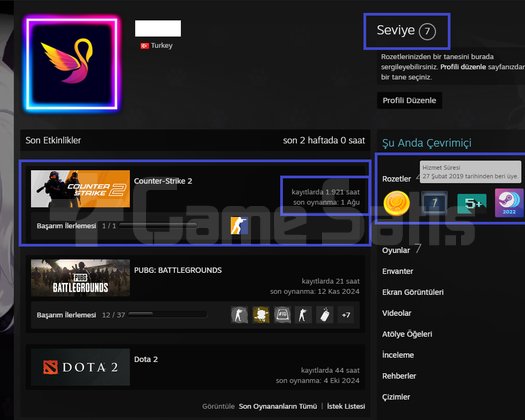
Task: Open the gold coin community badge
Action: pos(396,203)
